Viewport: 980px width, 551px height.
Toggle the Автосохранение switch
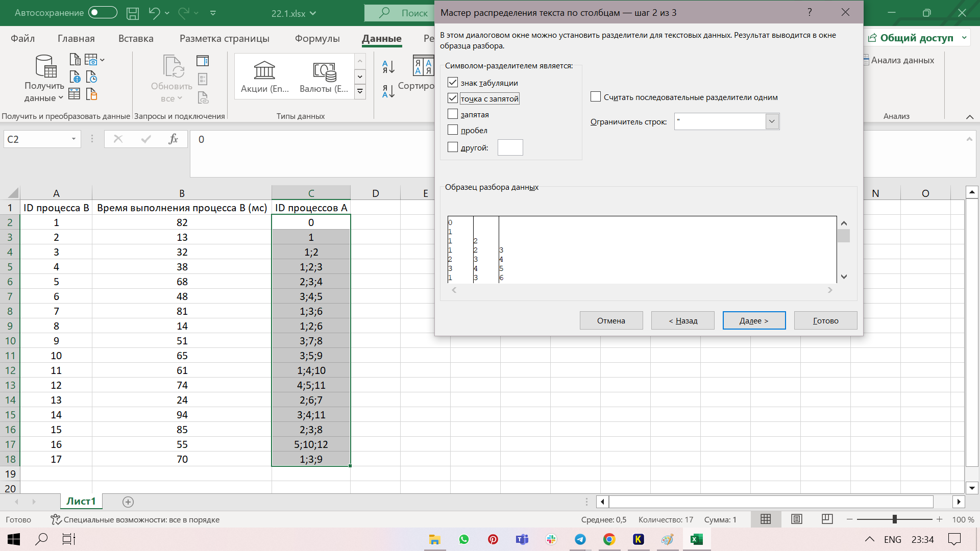[103, 13]
